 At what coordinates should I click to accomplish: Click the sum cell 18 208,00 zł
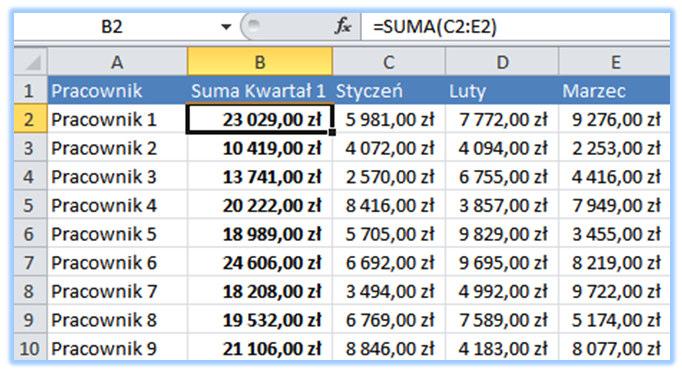click(x=260, y=291)
